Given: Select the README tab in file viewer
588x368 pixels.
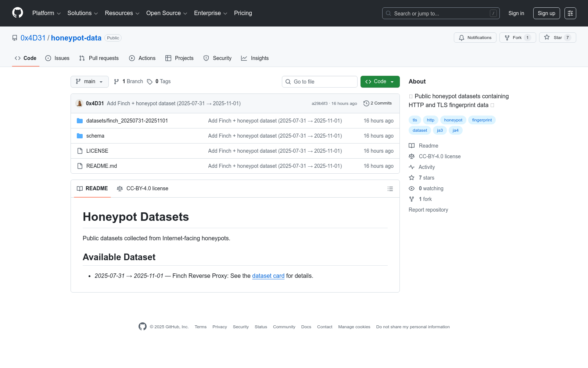Looking at the screenshot, I should 92,188.
